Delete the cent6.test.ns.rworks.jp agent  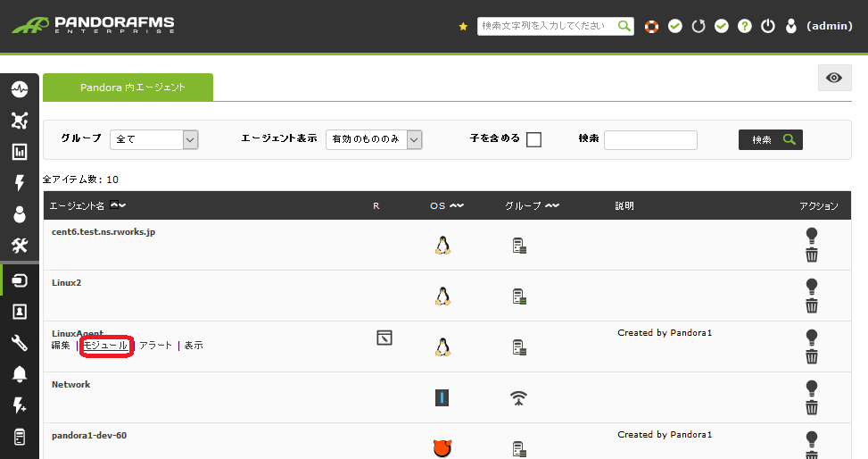pyautogui.click(x=812, y=255)
